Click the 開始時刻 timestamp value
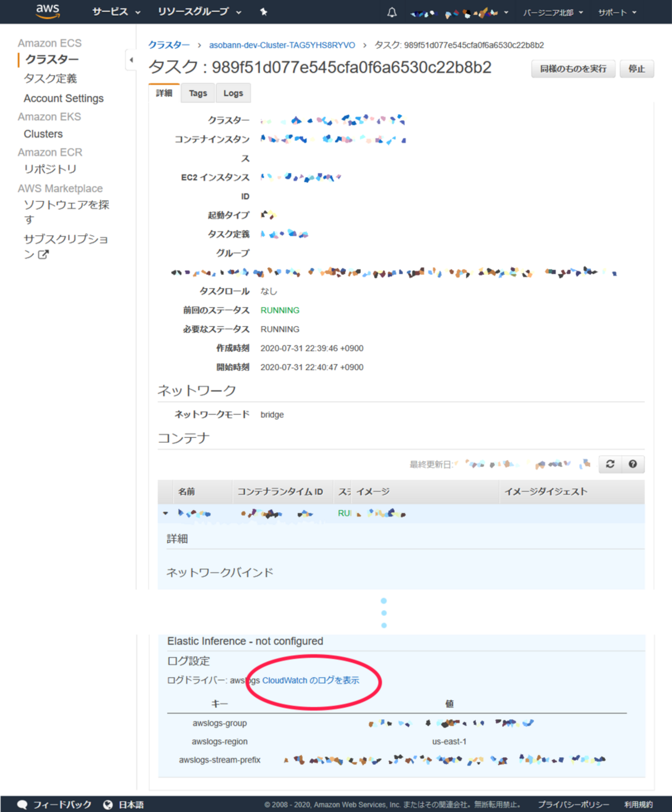Viewport: 672px width, 812px height. [312, 367]
